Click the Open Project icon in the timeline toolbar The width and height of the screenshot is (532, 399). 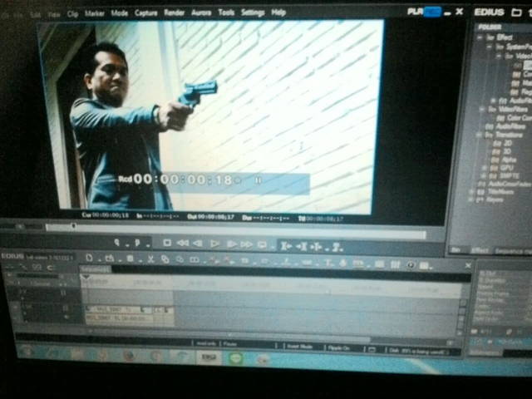(x=109, y=259)
